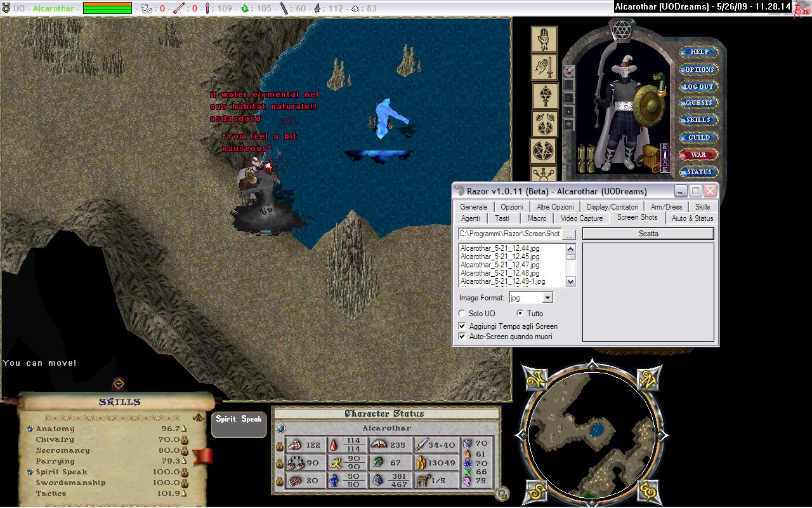This screenshot has height=508, width=812.
Task: Toggle the intelligence stat lock in status
Action: click(280, 481)
